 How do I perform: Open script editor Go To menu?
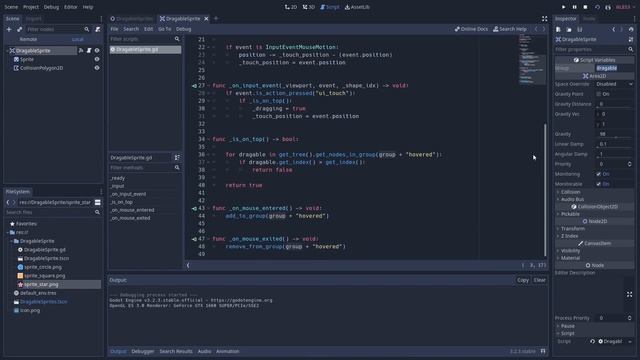164,29
